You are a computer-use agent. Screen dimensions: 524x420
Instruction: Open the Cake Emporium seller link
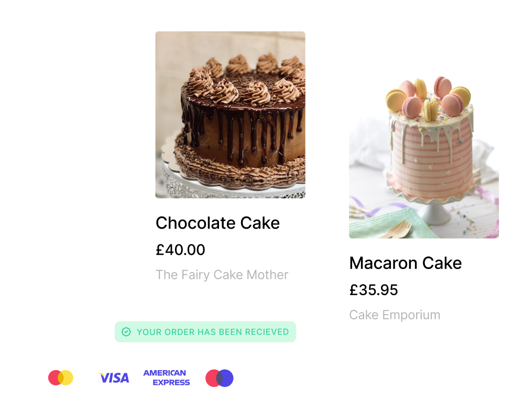tap(395, 315)
